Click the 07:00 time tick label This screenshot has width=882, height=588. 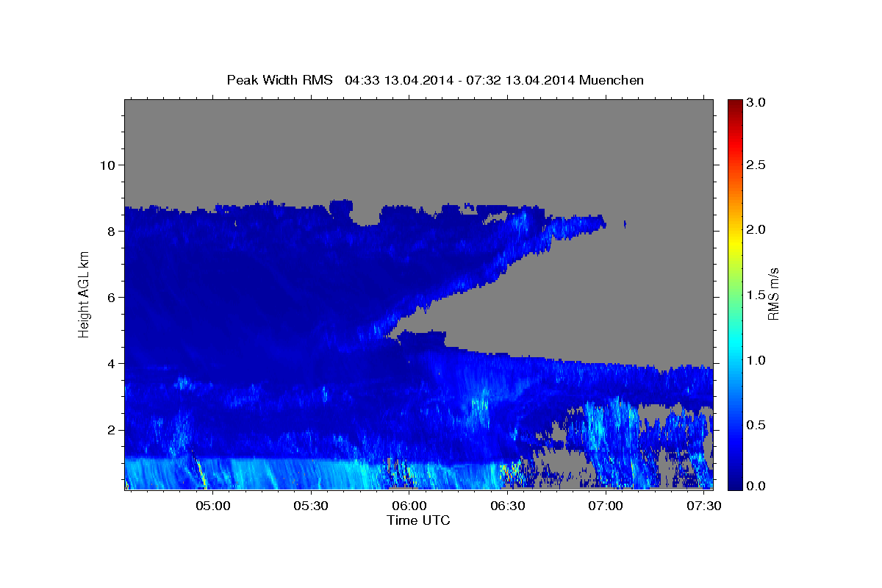606,506
